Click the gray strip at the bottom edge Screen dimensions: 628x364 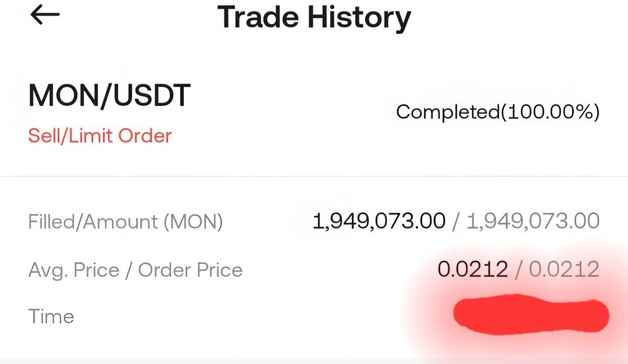pos(314,361)
